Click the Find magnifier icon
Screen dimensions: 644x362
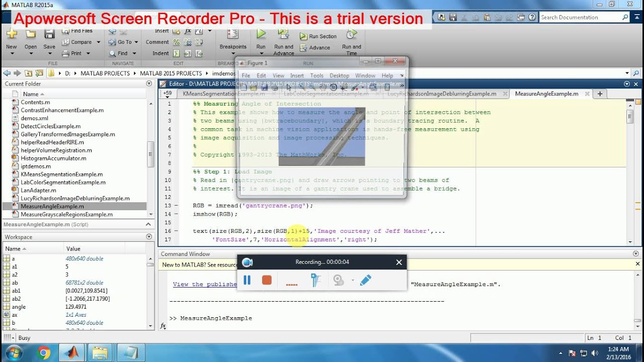112,53
